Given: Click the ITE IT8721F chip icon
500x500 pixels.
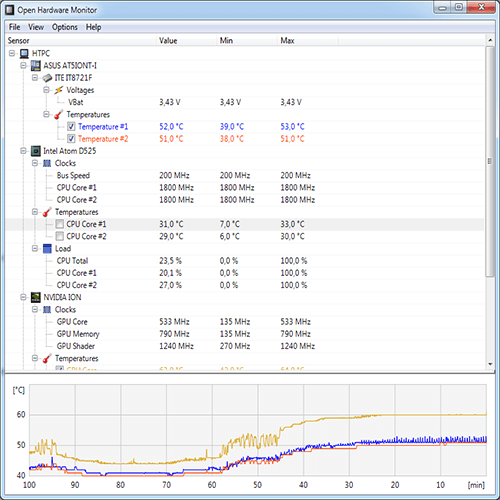Looking at the screenshot, I should pyautogui.click(x=47, y=78).
